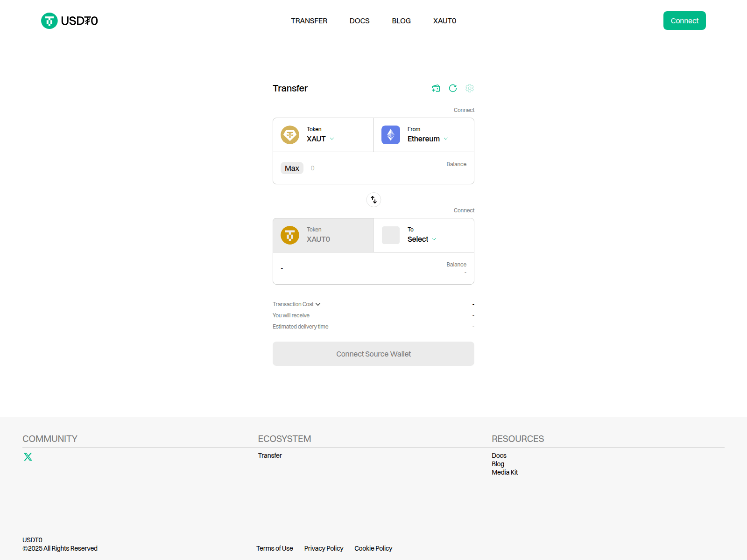
Task: Expand the Transaction Cost details
Action: [296, 304]
